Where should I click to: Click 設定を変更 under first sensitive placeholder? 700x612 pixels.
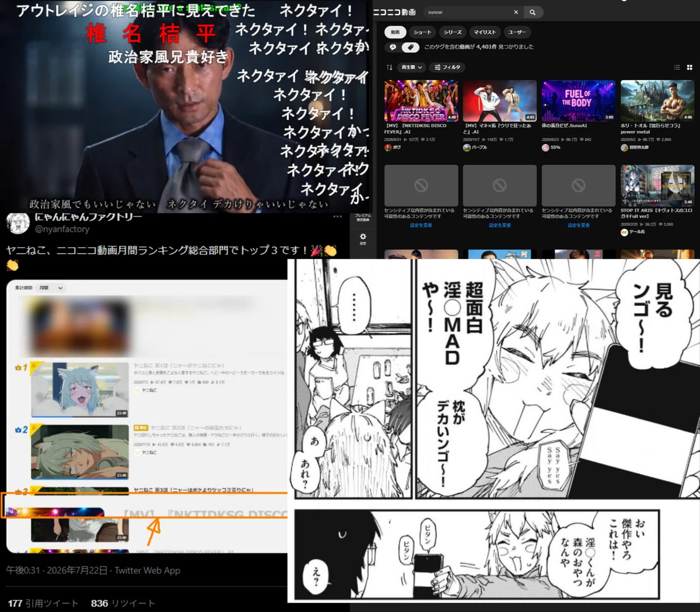(421, 225)
